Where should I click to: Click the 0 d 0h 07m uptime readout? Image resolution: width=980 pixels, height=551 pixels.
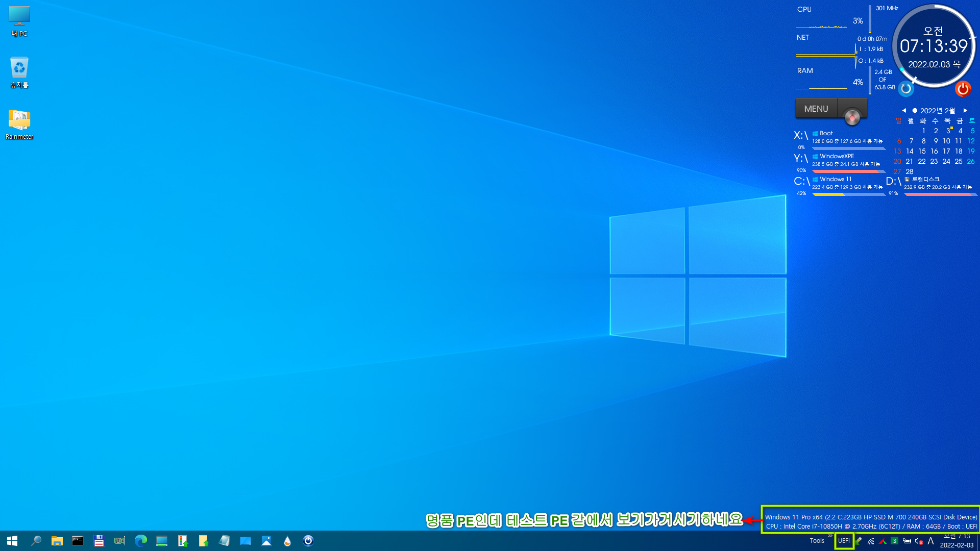click(872, 39)
